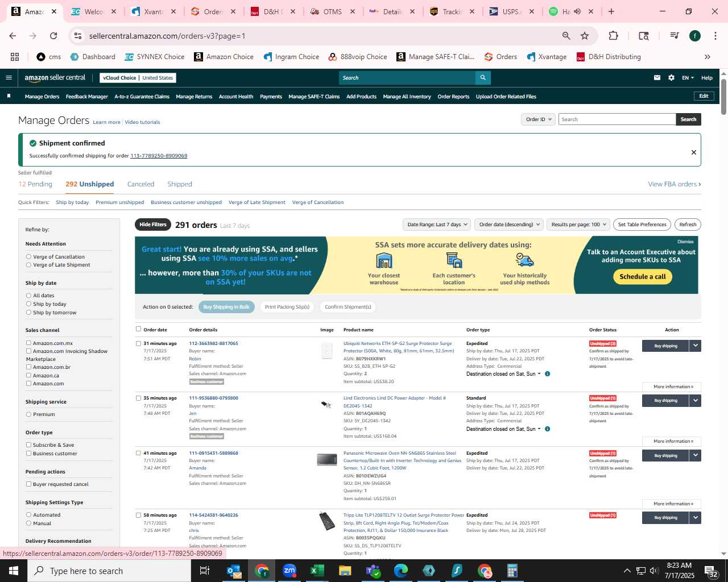
Task: Open the zoom magnifier icon in the address bar
Action: [x=566, y=36]
